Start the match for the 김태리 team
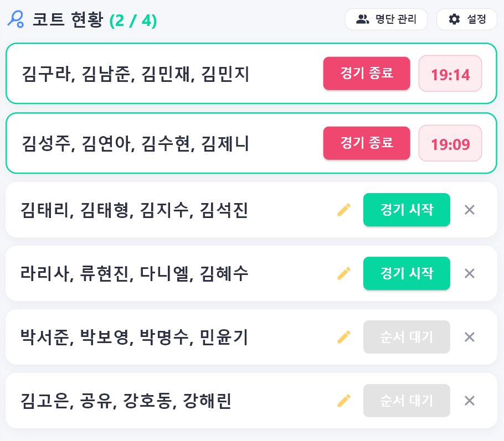The width and height of the screenshot is (504, 441). pyautogui.click(x=407, y=210)
